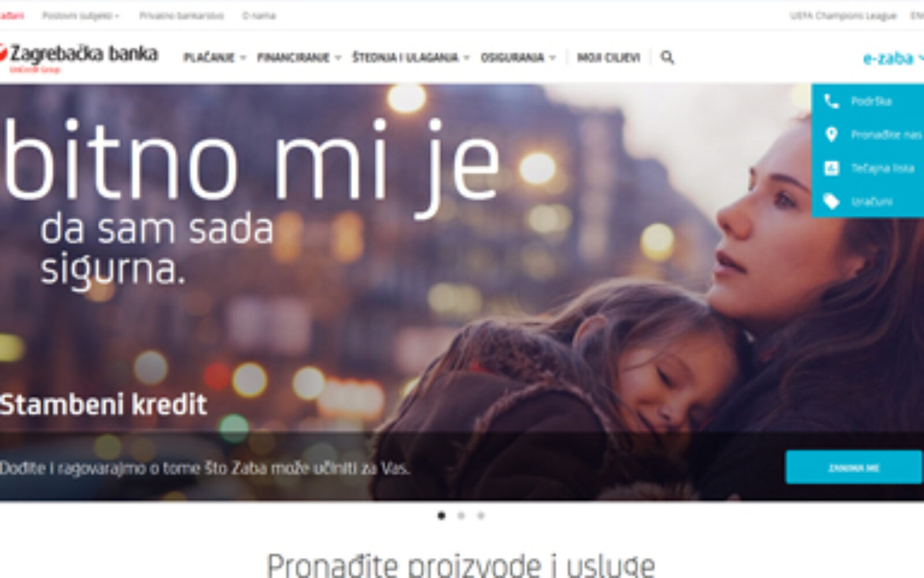The height and width of the screenshot is (578, 924).
Task: Open the MOJI CILJEVI menu item
Action: (609, 57)
